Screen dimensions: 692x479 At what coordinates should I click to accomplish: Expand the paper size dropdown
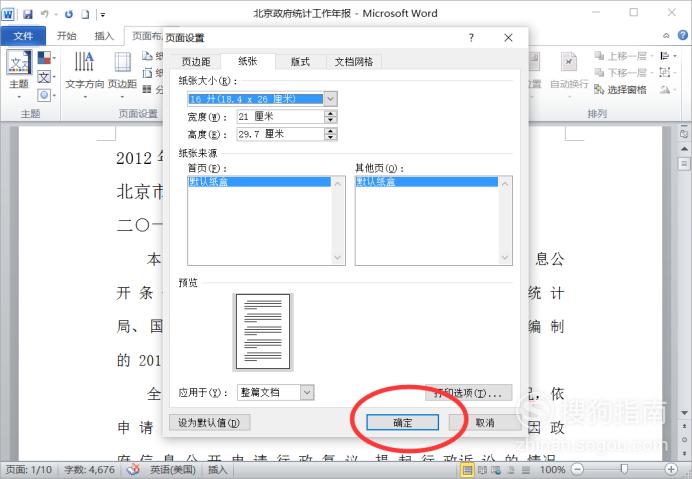point(331,99)
